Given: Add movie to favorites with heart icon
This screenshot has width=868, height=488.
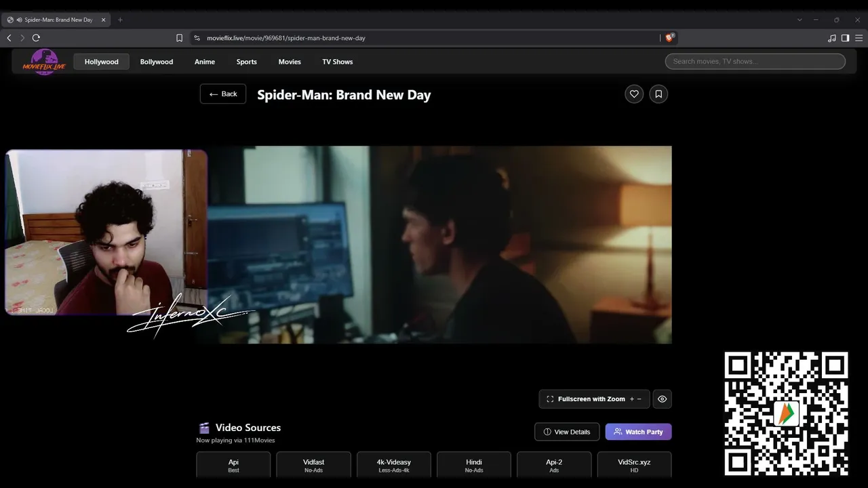Looking at the screenshot, I should 634,94.
